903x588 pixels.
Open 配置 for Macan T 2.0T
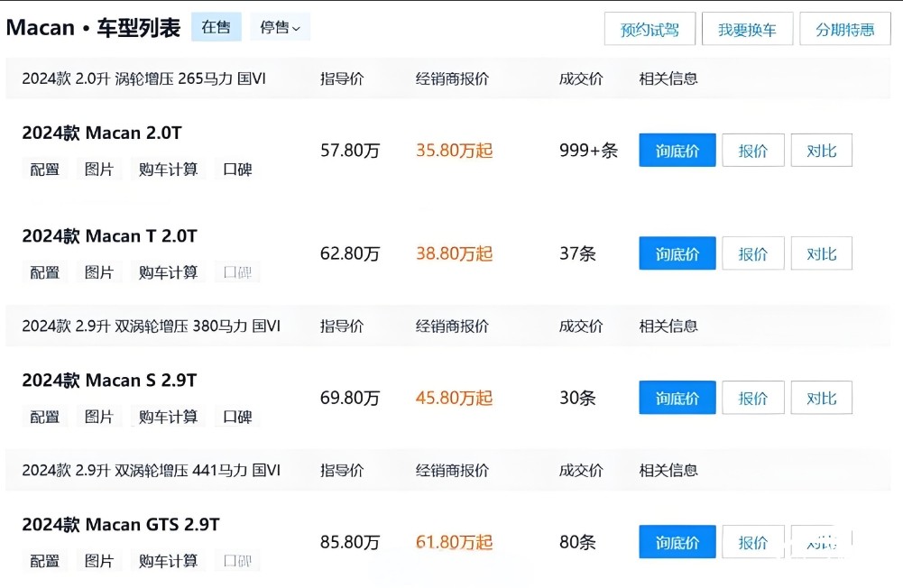45,272
